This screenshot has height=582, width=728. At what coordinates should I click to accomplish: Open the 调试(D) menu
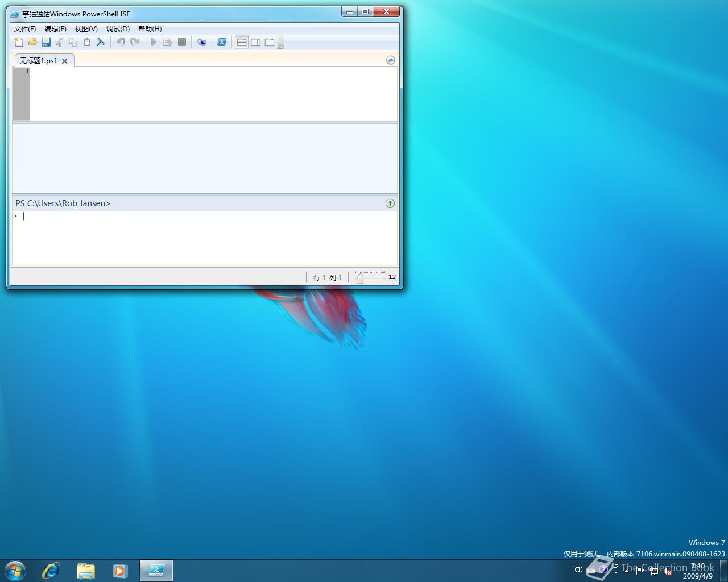click(x=118, y=29)
